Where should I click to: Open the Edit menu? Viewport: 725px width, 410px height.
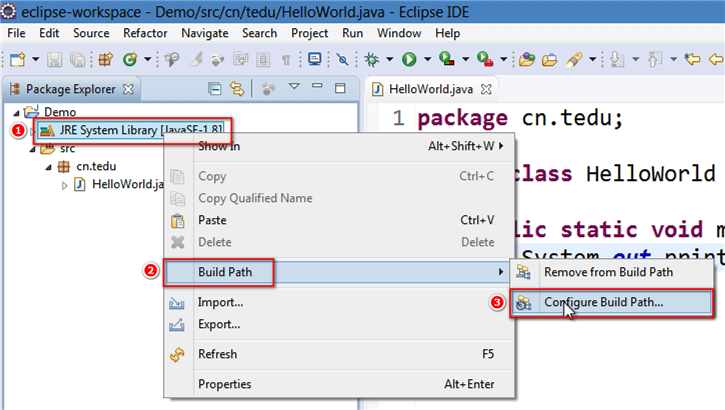click(49, 33)
